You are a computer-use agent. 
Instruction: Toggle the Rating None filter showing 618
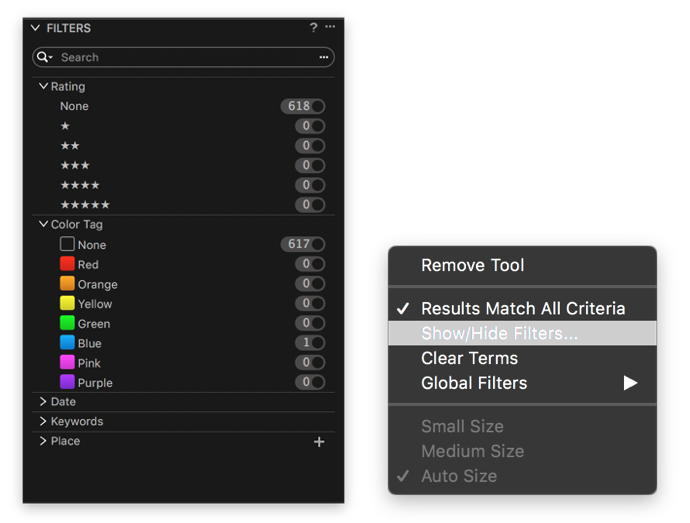[303, 106]
